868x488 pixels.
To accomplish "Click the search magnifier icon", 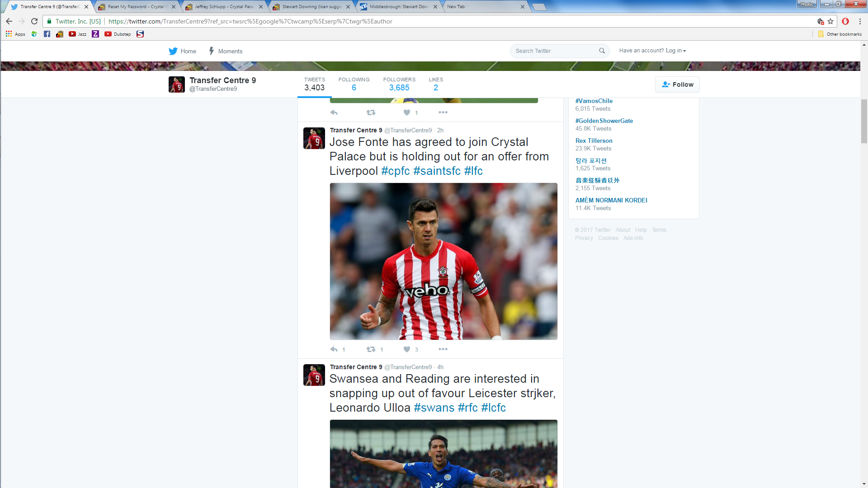I will pos(602,51).
